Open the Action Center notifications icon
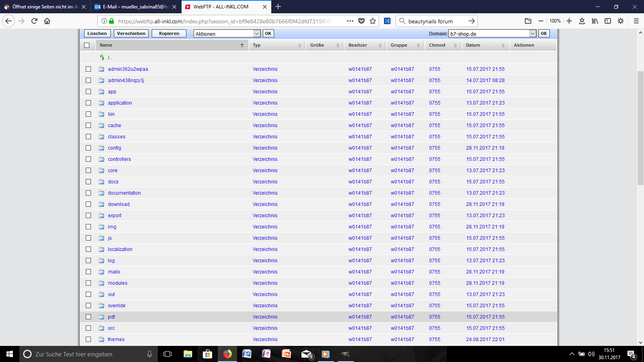The image size is (644, 362). [632, 354]
